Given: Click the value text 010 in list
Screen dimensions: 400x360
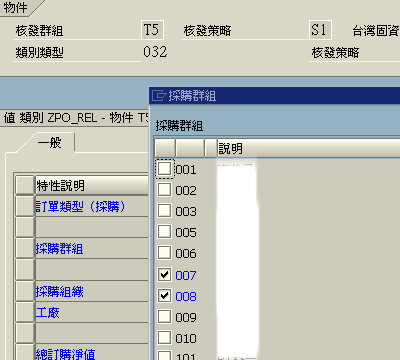Looking at the screenshot, I should pos(186,338).
